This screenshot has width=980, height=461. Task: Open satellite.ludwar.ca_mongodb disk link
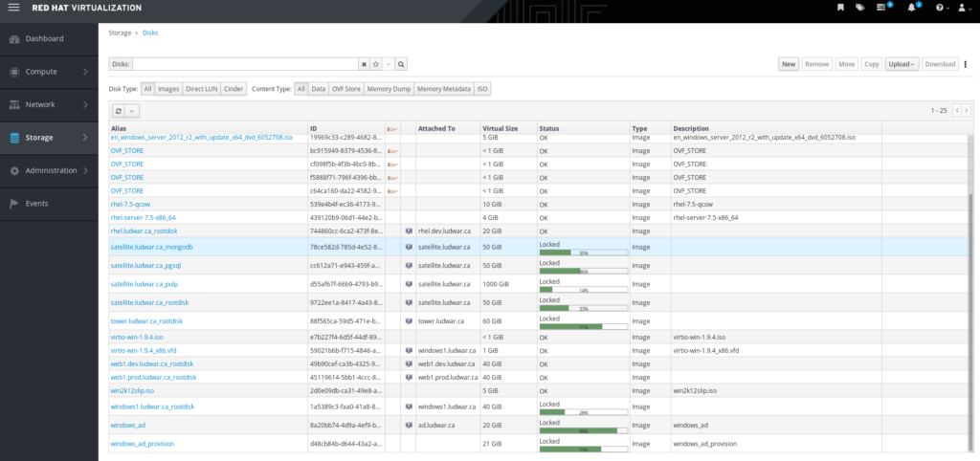[151, 248]
